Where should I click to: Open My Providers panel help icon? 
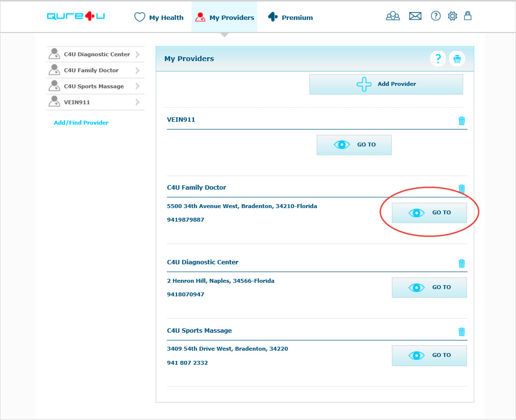pyautogui.click(x=437, y=59)
